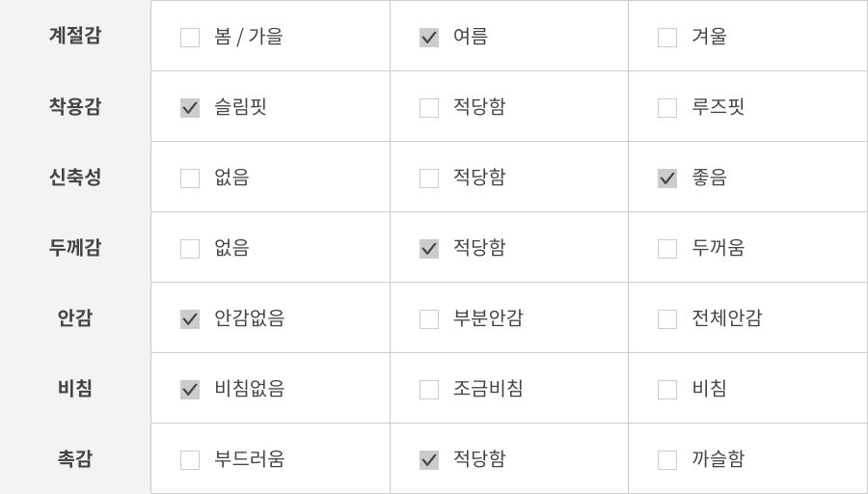Check 적당함 in the 착용감 row
The height and width of the screenshot is (494, 868).
(x=429, y=108)
